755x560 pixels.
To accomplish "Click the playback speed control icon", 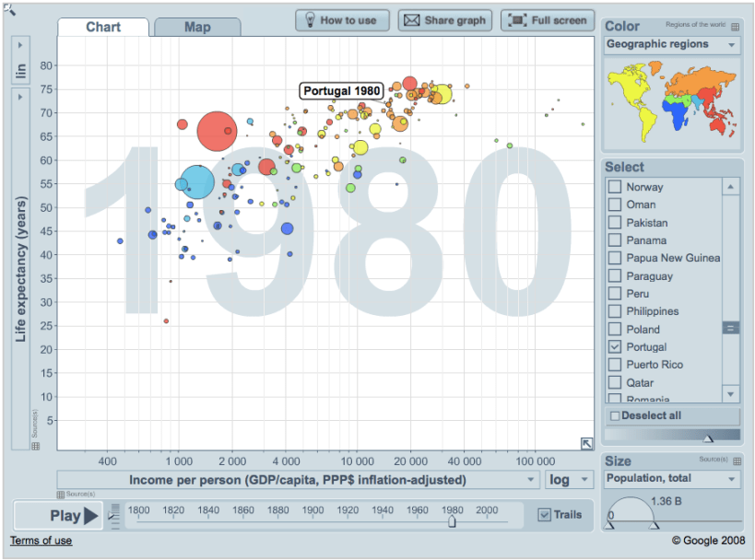I will click(x=114, y=516).
